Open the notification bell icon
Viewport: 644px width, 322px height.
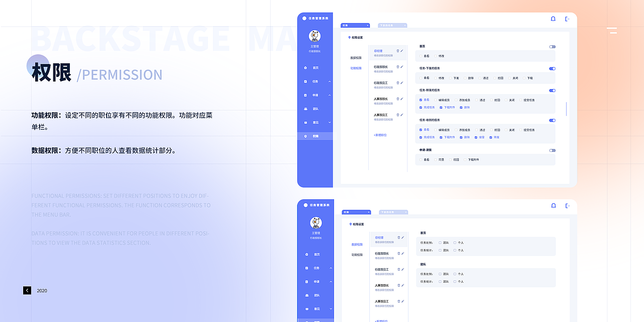click(553, 19)
